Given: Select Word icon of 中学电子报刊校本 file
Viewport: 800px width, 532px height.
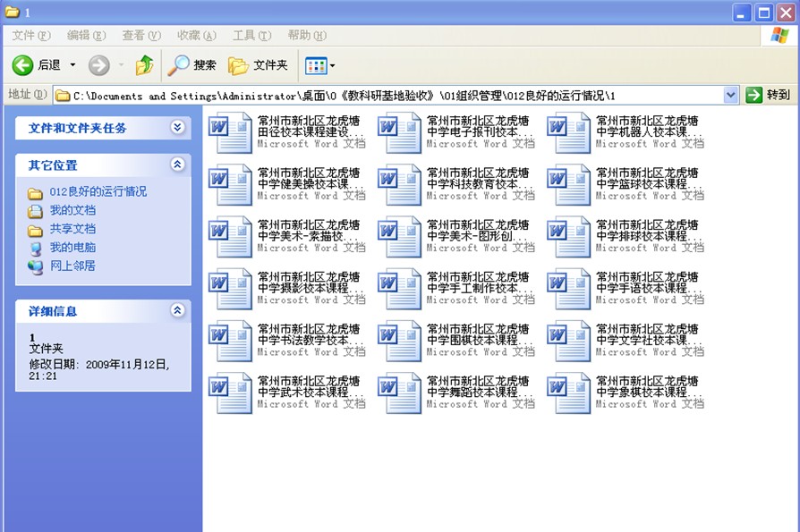Looking at the screenshot, I should click(399, 132).
